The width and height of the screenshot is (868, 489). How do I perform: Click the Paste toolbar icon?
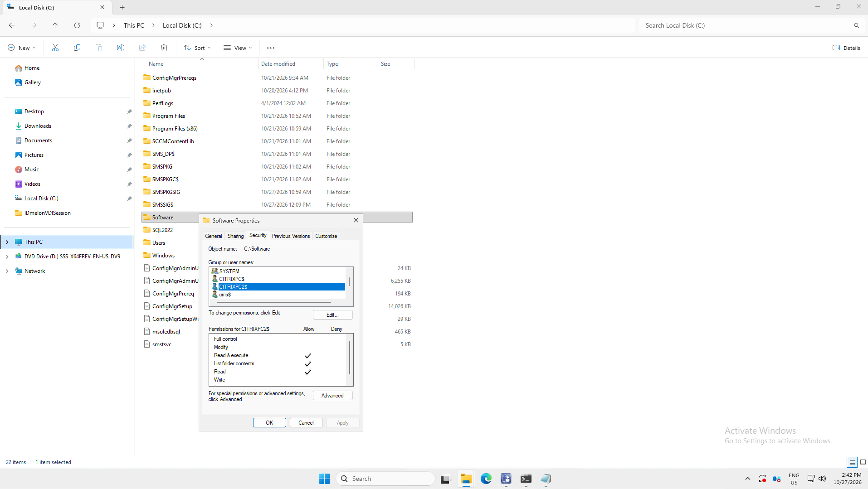[99, 48]
